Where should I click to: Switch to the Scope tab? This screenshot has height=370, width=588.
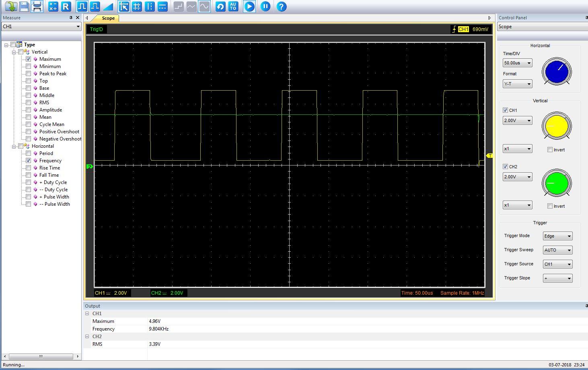[108, 18]
